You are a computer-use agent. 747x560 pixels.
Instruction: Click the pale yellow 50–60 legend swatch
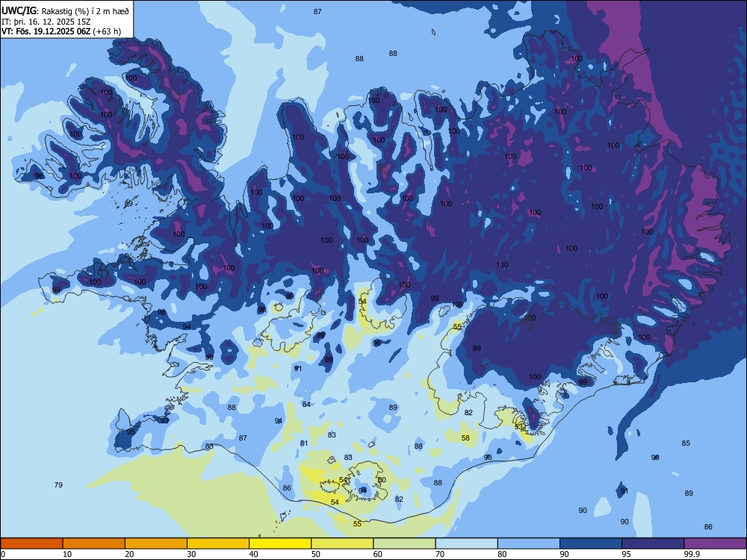(x=342, y=544)
